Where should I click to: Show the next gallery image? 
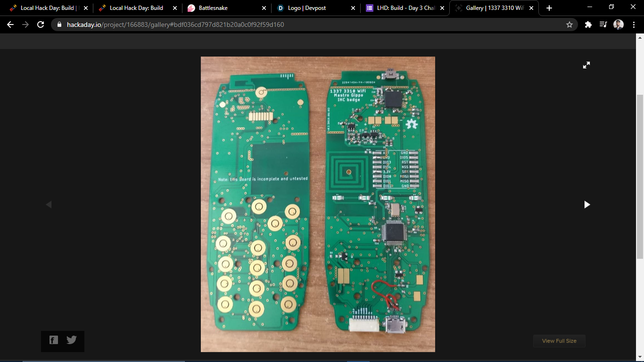587,205
